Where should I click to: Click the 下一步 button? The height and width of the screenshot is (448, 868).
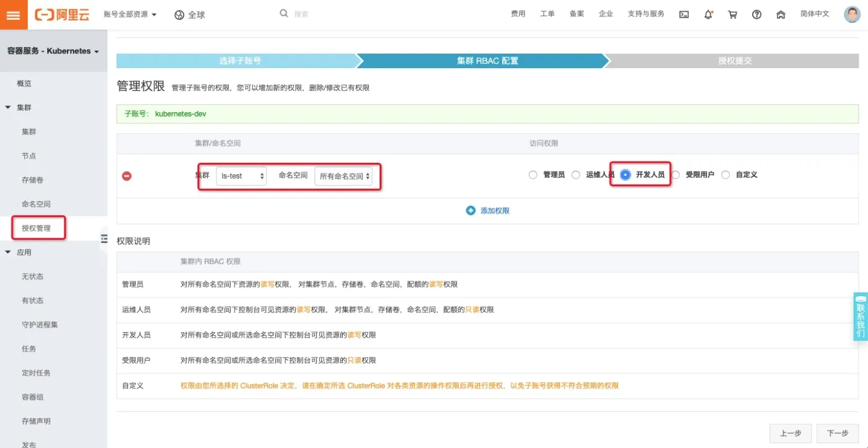point(837,433)
